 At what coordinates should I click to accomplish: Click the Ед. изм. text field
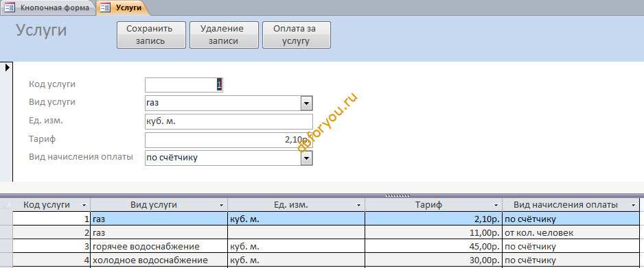tap(229, 122)
